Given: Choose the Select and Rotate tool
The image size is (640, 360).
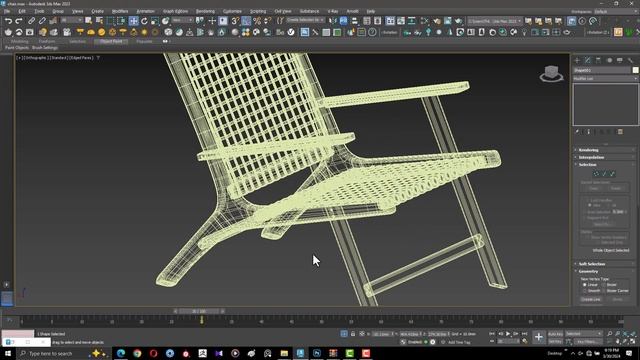Looking at the screenshot, I should (x=144, y=20).
